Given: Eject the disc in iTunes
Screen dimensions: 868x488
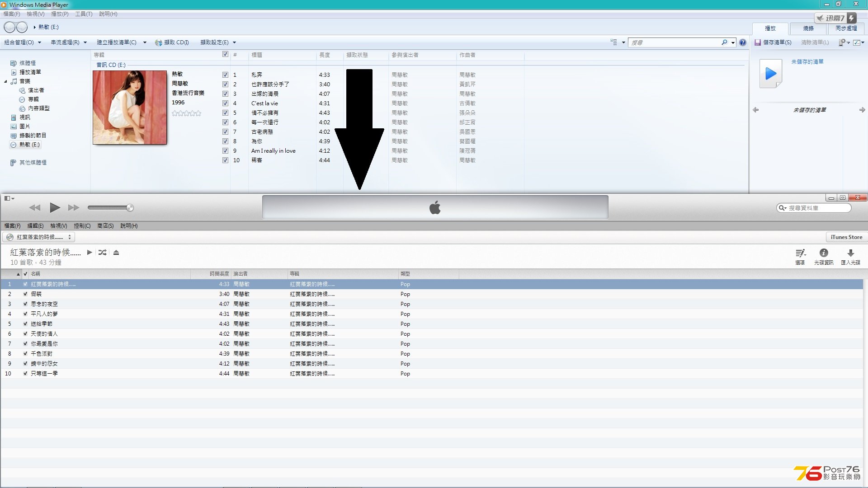Looking at the screenshot, I should tap(116, 253).
